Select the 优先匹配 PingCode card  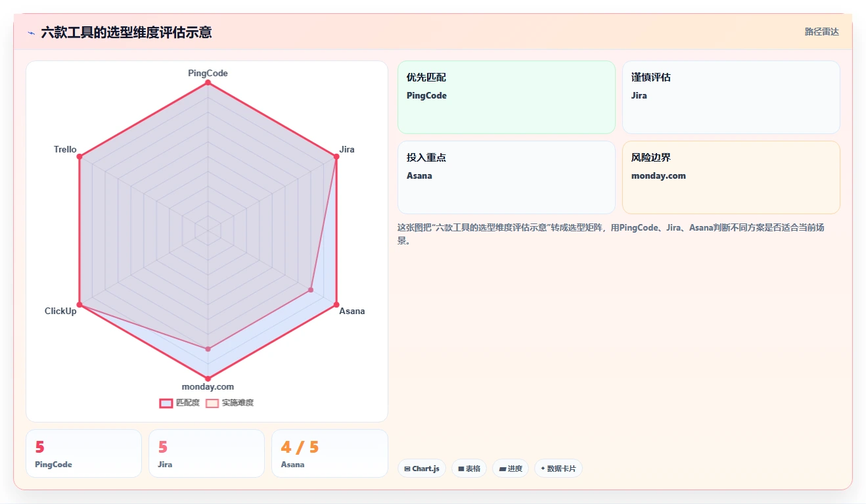coord(507,97)
